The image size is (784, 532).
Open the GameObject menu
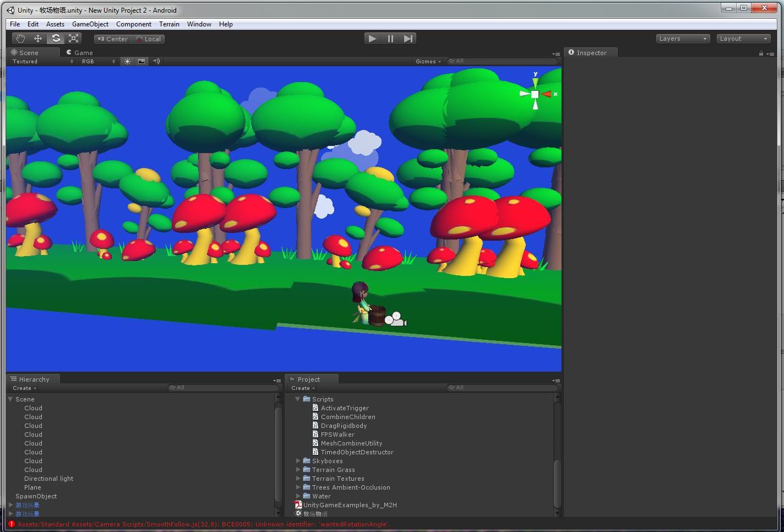tap(90, 24)
